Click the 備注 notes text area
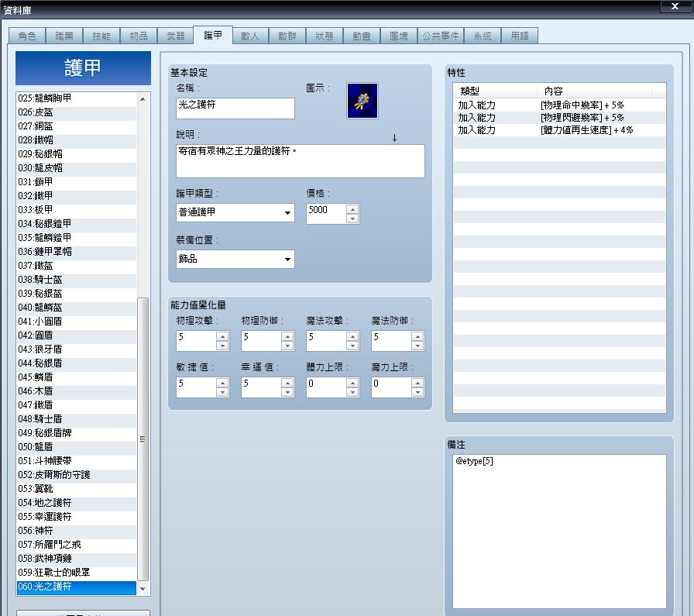694x616 pixels. [559, 532]
